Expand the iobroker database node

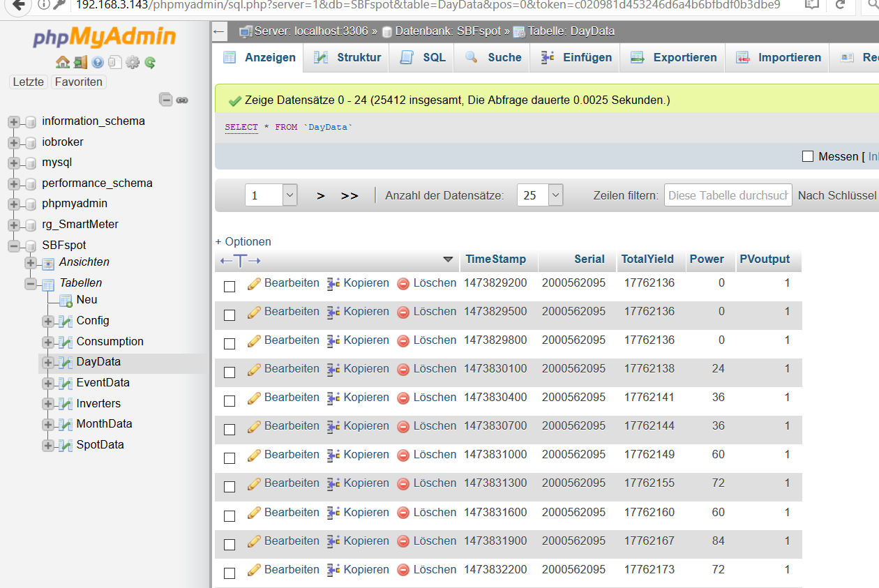click(13, 143)
